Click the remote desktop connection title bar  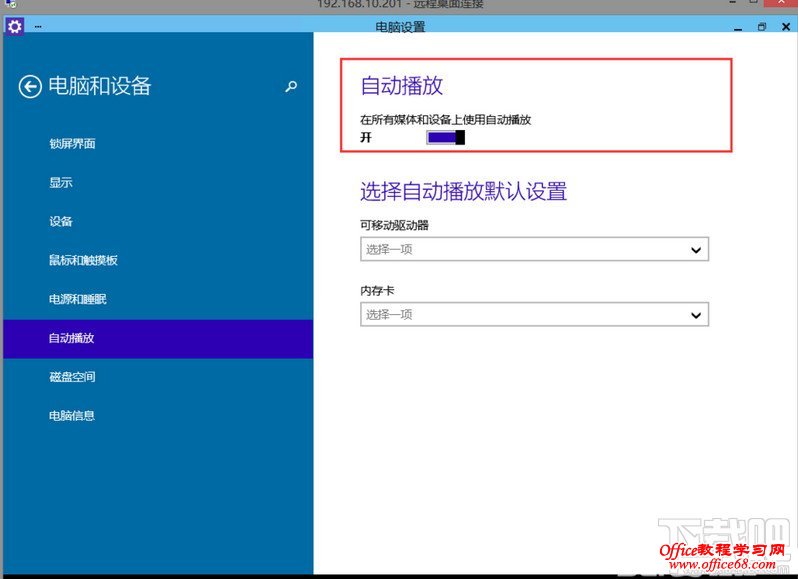pos(400,5)
